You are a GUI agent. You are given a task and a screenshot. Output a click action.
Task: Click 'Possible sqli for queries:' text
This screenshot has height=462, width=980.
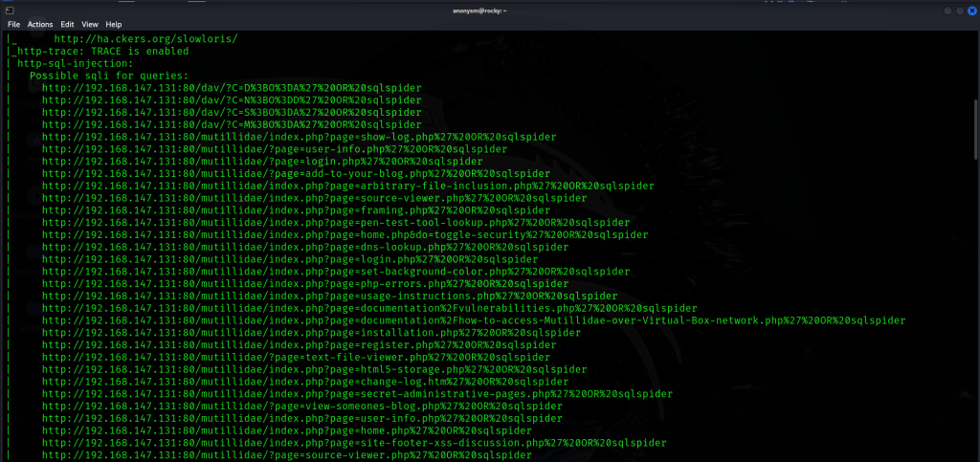pyautogui.click(x=109, y=76)
